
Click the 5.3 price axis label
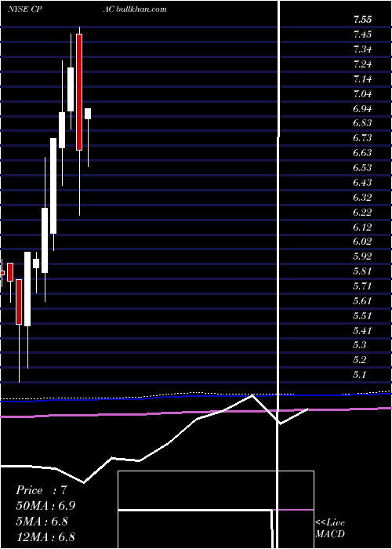point(360,345)
